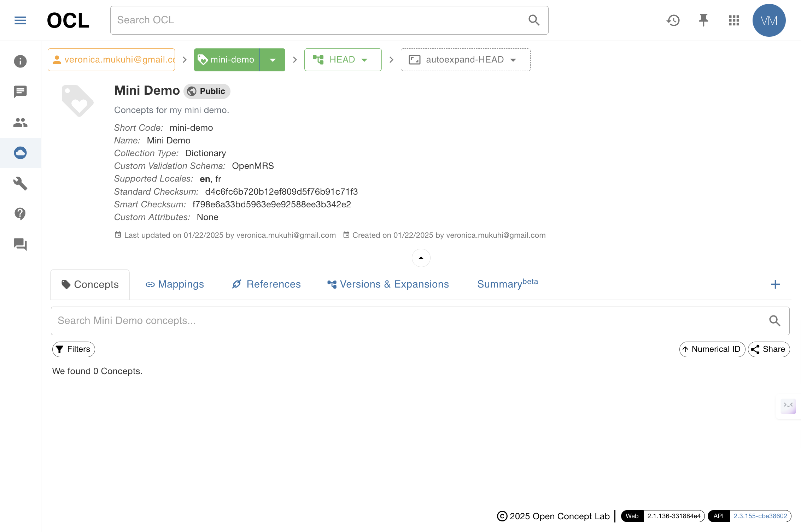Open the hamburger navigation menu
This screenshot has width=801, height=532.
coord(20,20)
